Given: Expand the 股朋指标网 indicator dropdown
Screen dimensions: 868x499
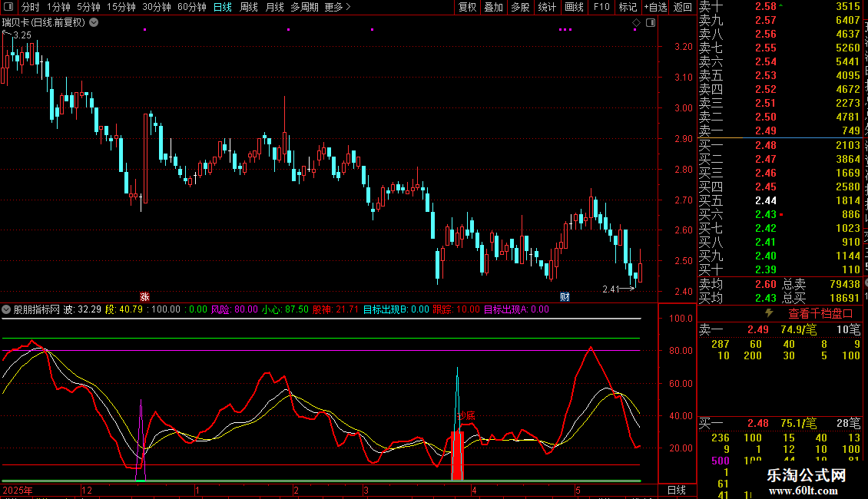Looking at the screenshot, I should coord(6,309).
